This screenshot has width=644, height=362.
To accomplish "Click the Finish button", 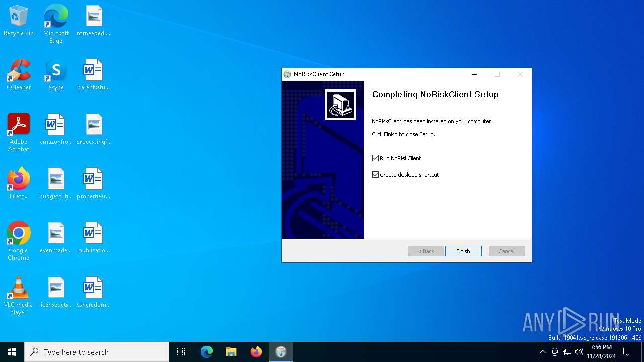I will coord(463,251).
